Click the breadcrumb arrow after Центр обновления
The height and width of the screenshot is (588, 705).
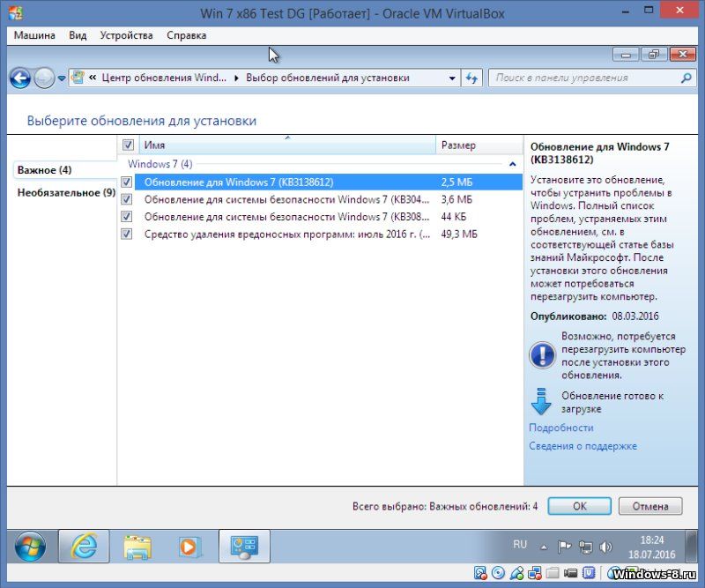[x=236, y=78]
